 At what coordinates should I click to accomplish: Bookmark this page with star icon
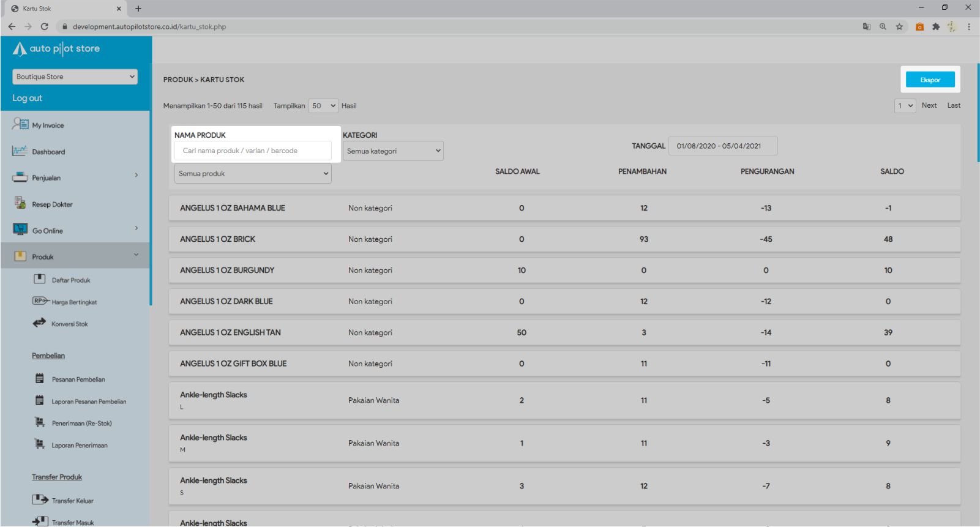coord(899,26)
